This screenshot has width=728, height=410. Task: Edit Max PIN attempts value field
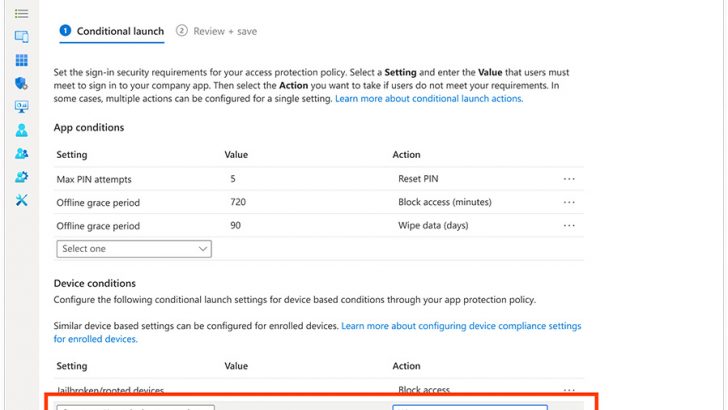click(300, 178)
